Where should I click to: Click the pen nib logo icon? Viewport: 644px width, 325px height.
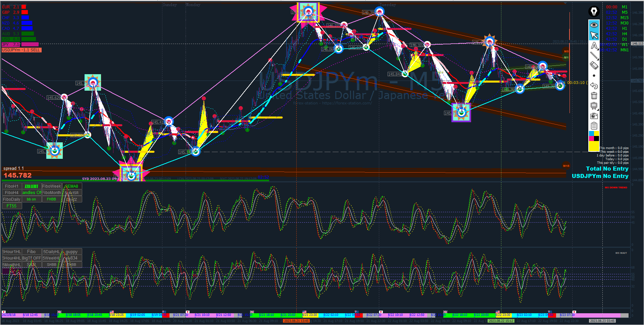pos(594,11)
